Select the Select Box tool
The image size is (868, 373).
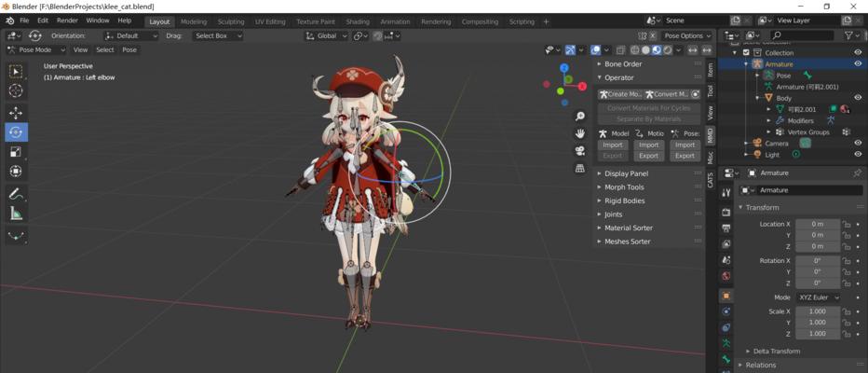point(16,72)
